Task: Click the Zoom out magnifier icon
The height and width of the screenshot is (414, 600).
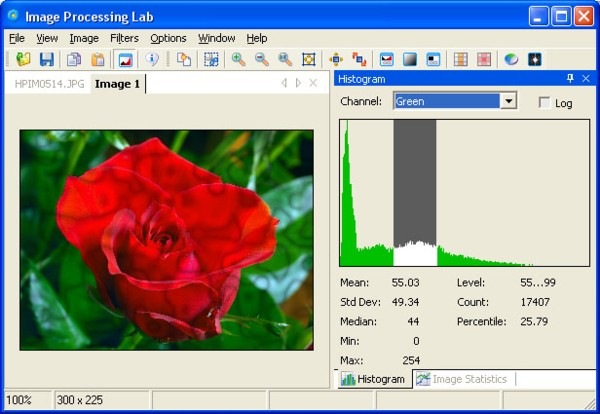Action: [x=262, y=59]
